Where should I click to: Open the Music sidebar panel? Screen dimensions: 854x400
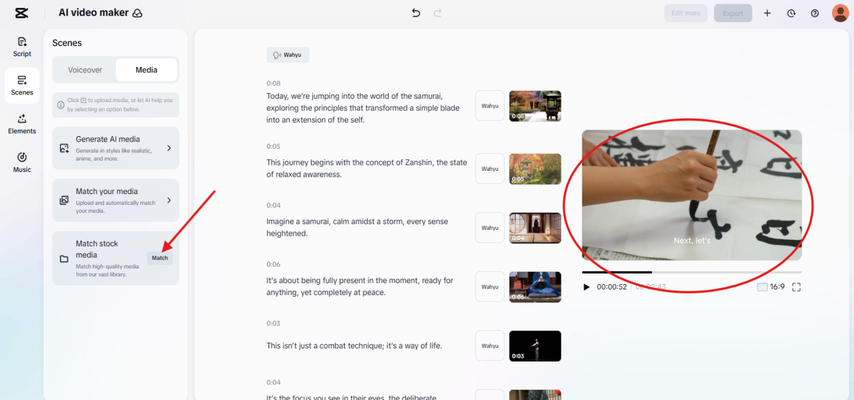pos(22,162)
